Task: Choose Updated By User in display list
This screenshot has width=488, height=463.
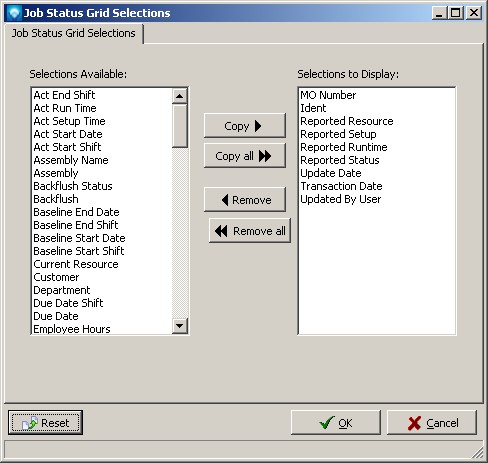Action: pyautogui.click(x=340, y=199)
